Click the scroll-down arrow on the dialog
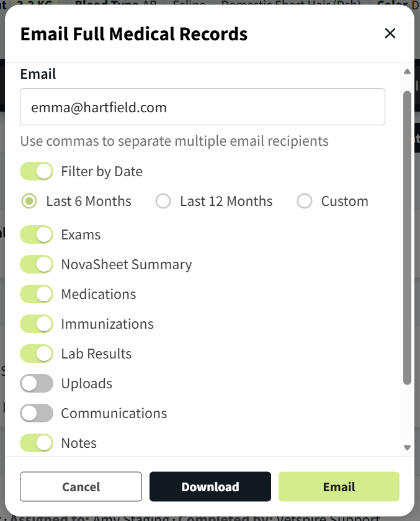This screenshot has width=420, height=521. (408, 447)
